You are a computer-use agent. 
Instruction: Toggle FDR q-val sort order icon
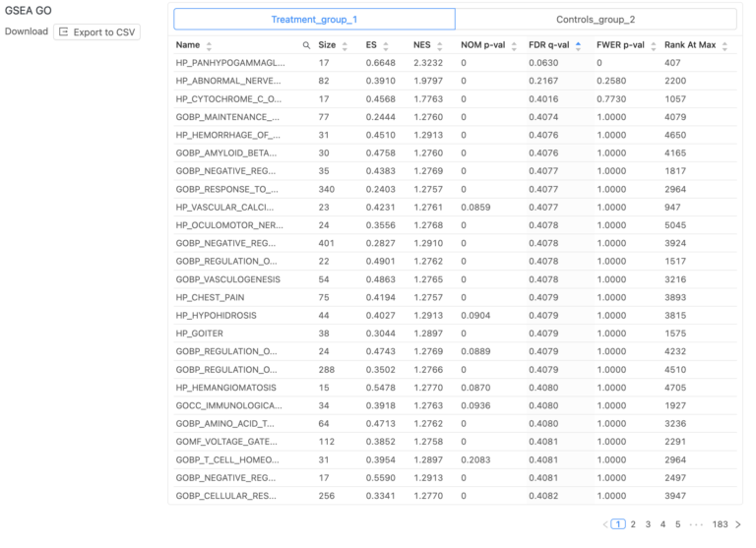coord(578,45)
